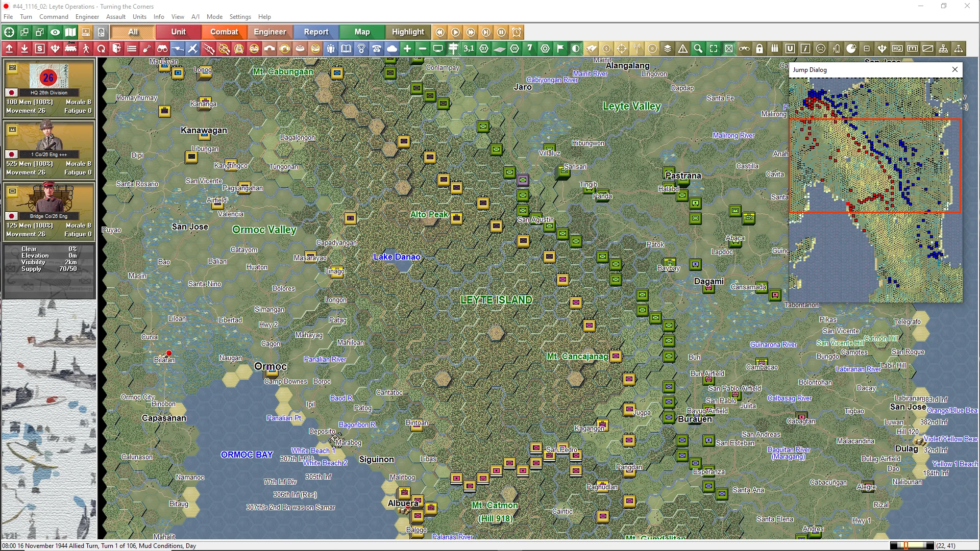Click the cloud weather icon
Image resolution: width=980 pixels, height=551 pixels.
[392, 49]
